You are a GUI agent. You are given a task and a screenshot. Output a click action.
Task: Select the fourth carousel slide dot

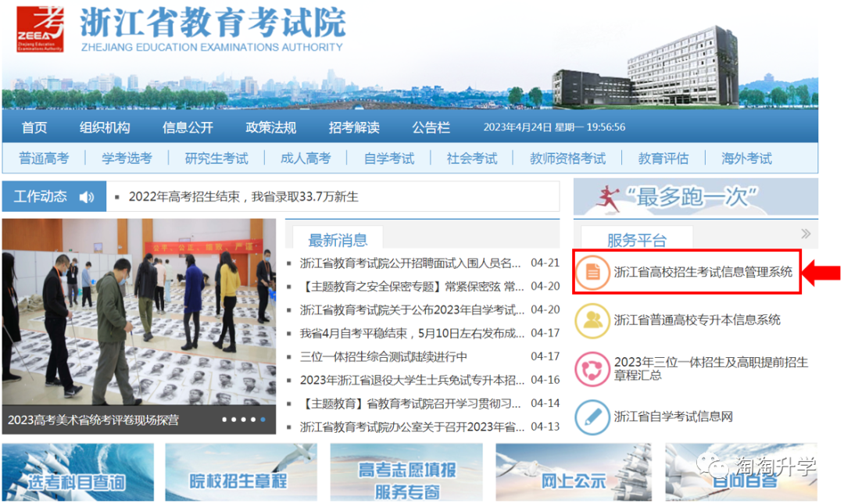click(x=253, y=420)
